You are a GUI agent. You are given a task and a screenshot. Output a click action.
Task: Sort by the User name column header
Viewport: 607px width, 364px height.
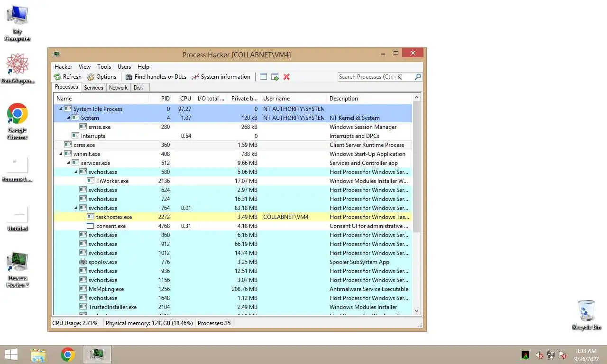(x=294, y=99)
